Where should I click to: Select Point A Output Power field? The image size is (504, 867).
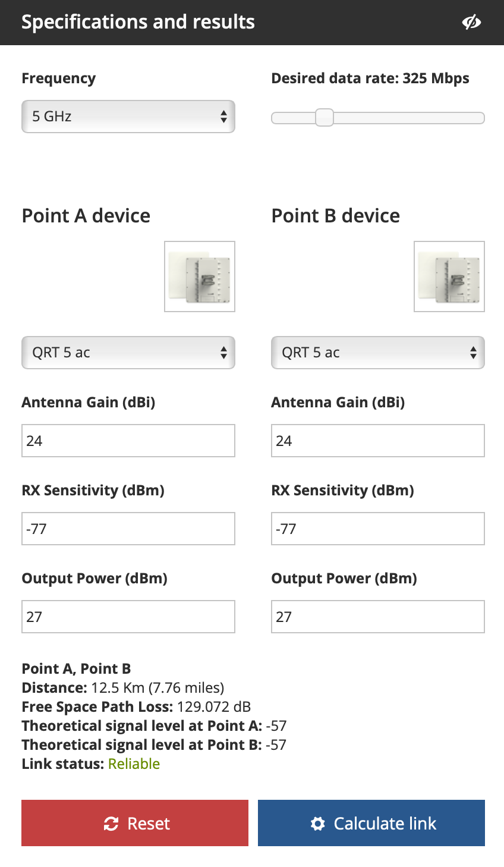[128, 617]
